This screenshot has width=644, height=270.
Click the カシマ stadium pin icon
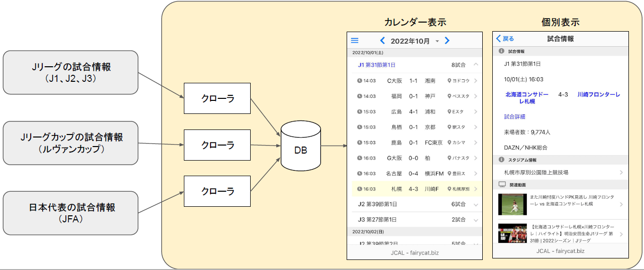450,143
